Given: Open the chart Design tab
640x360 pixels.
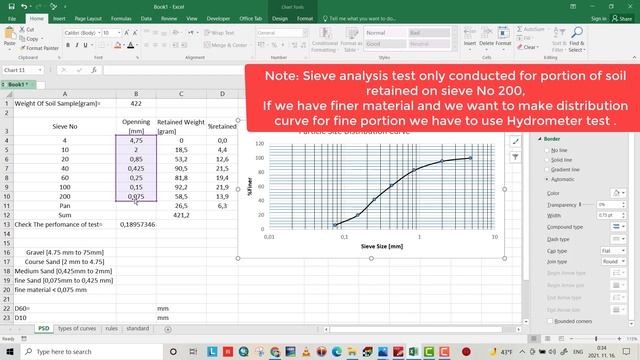Looking at the screenshot, I should coord(280,19).
